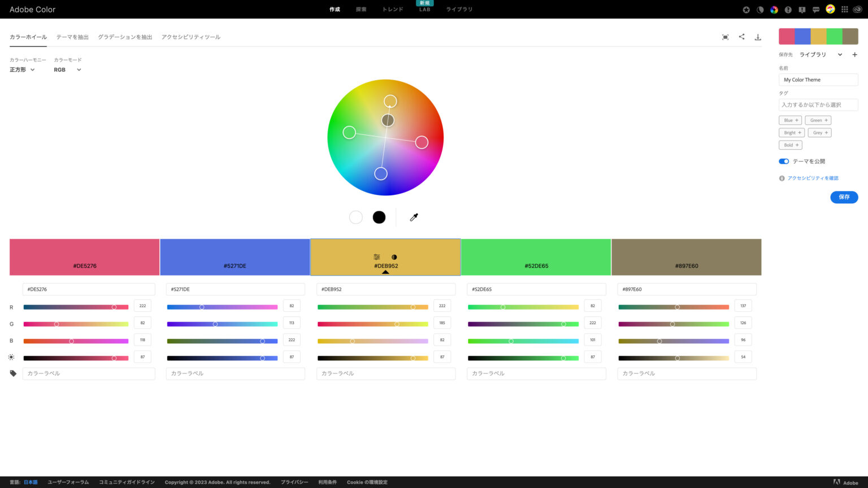Download the color theme
Screen dimensions: 868x488
(x=758, y=37)
